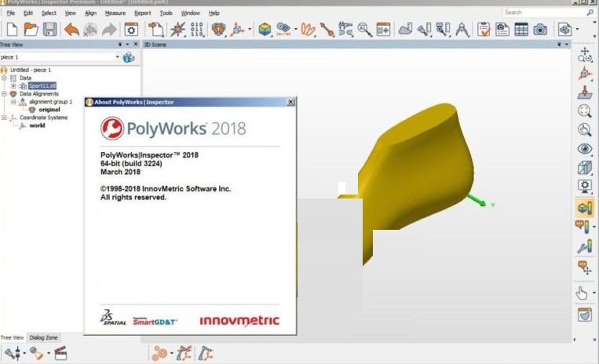Click the rainbow color cube icon
Viewport: 599px width, 364px height.
pos(265,29)
